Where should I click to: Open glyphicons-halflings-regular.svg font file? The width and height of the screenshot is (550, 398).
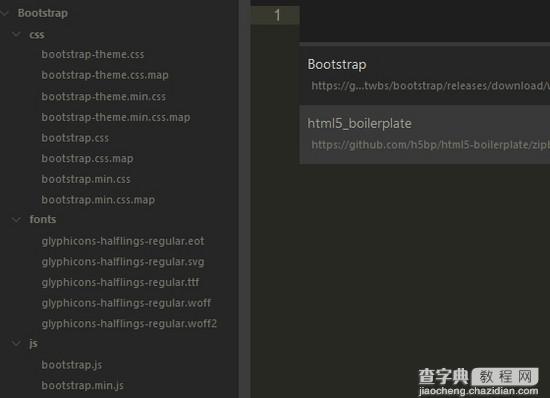123,262
